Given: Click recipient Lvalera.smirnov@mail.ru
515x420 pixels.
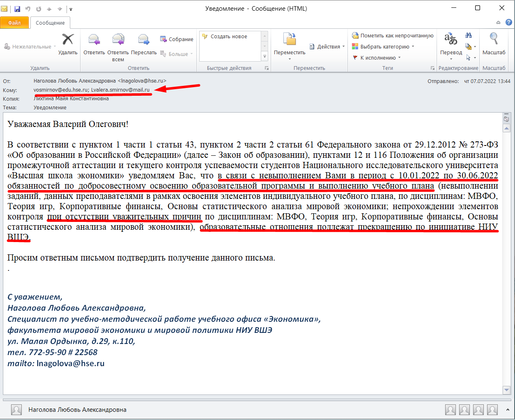Looking at the screenshot, I should 120,90.
